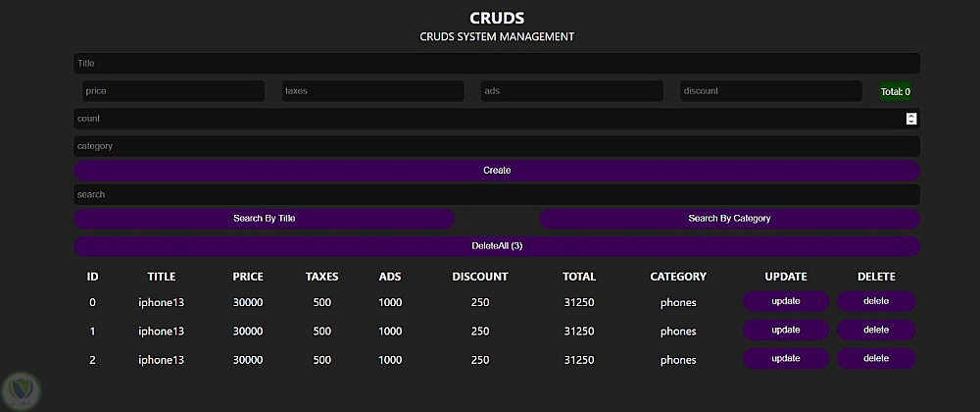This screenshot has height=412, width=980.
Task: Update the product with ID 1
Action: click(786, 331)
